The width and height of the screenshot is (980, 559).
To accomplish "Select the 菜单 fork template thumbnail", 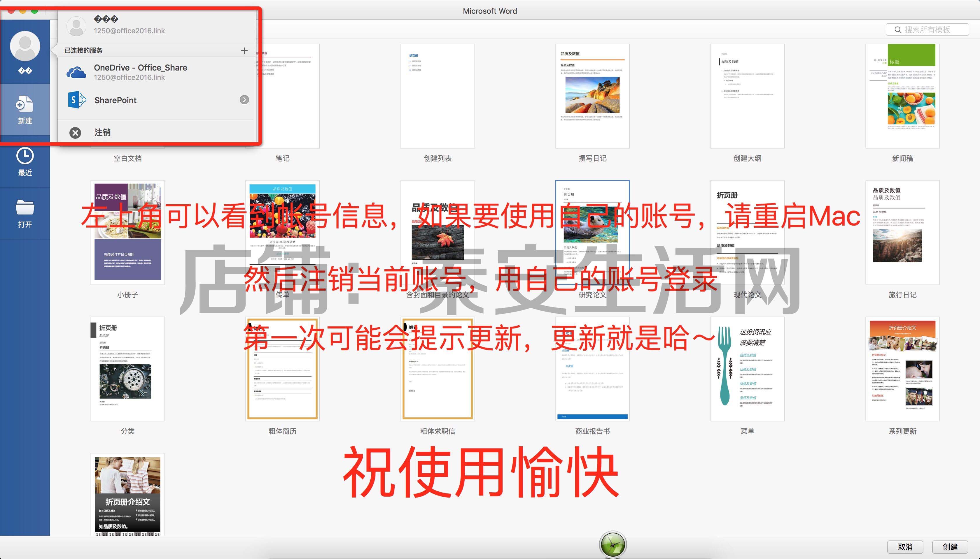I will tap(747, 369).
